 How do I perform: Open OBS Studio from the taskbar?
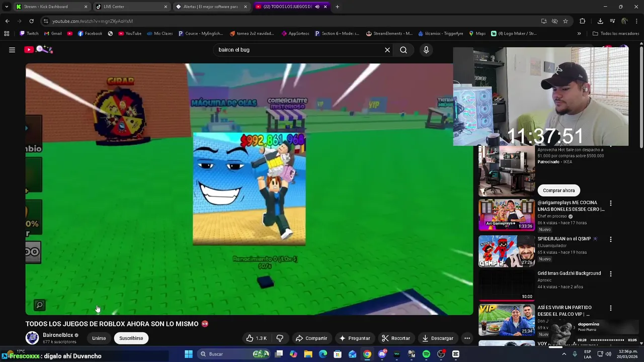click(x=441, y=354)
